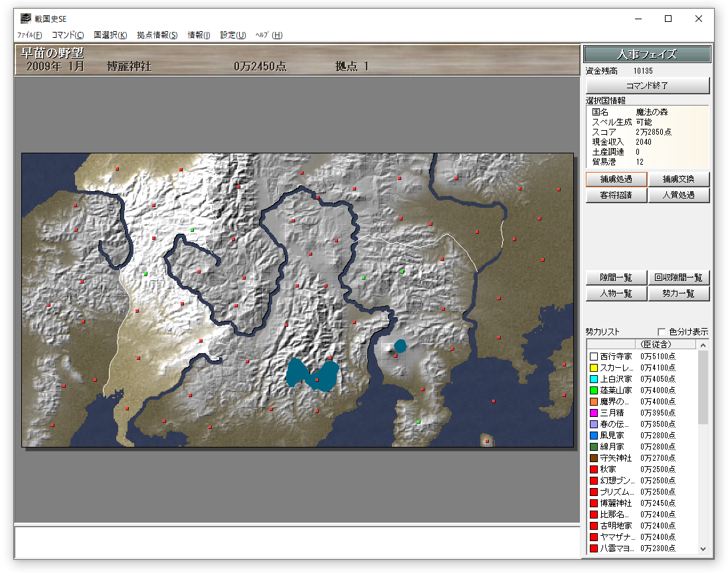Open the ファイル(F) menu
Screen dimensions: 728x573
(29, 35)
